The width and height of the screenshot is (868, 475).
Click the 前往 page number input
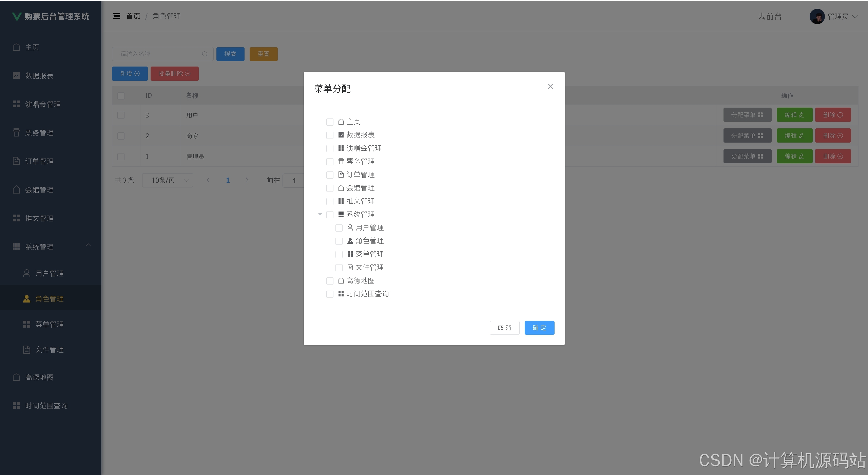click(294, 180)
